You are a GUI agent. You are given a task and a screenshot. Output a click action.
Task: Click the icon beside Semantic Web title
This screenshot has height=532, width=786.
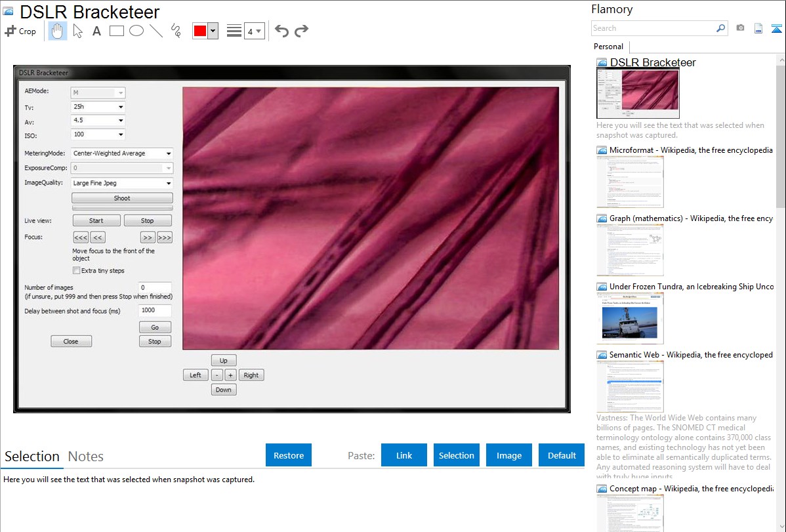[602, 355]
